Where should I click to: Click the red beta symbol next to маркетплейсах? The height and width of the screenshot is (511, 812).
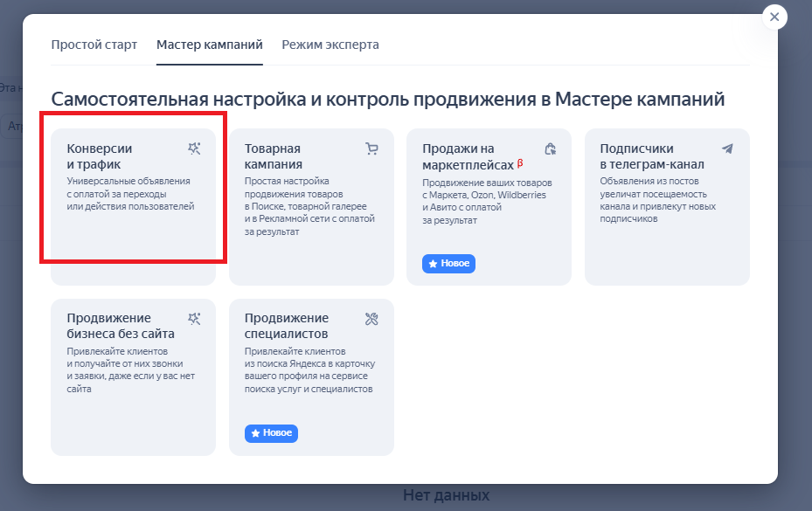[x=521, y=162]
